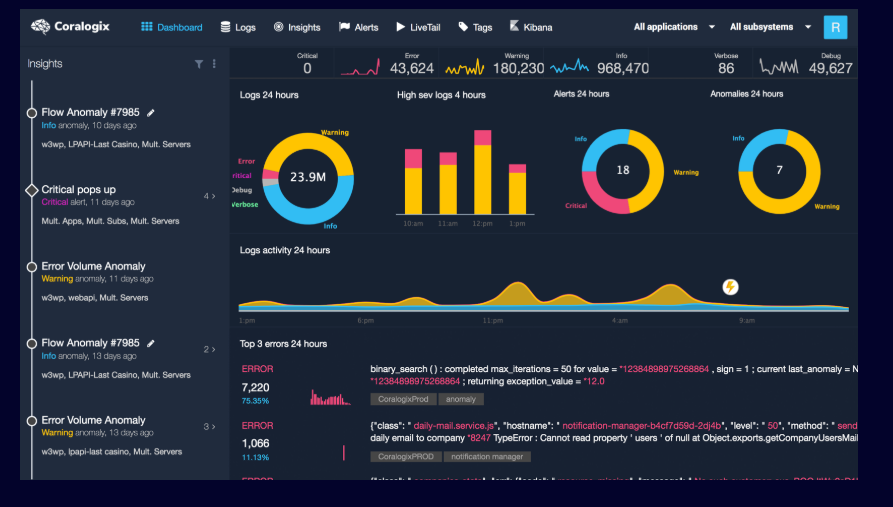Open the Logs tab
The image size is (893, 507).
pos(238,27)
